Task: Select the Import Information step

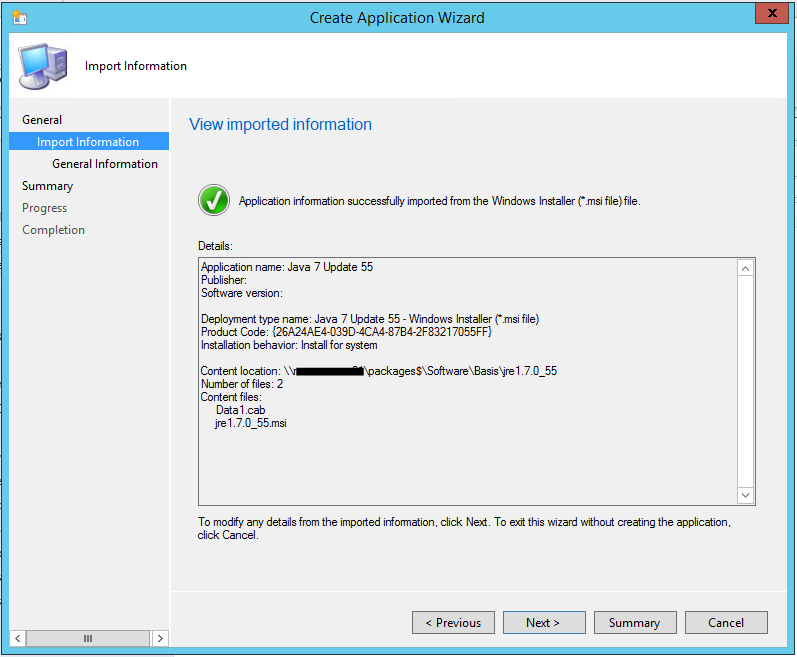Action: tap(88, 142)
